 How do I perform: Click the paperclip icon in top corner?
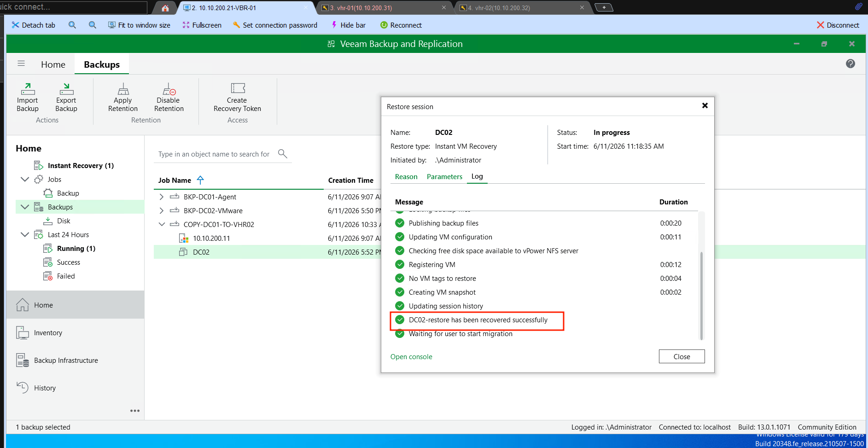coord(859,6)
